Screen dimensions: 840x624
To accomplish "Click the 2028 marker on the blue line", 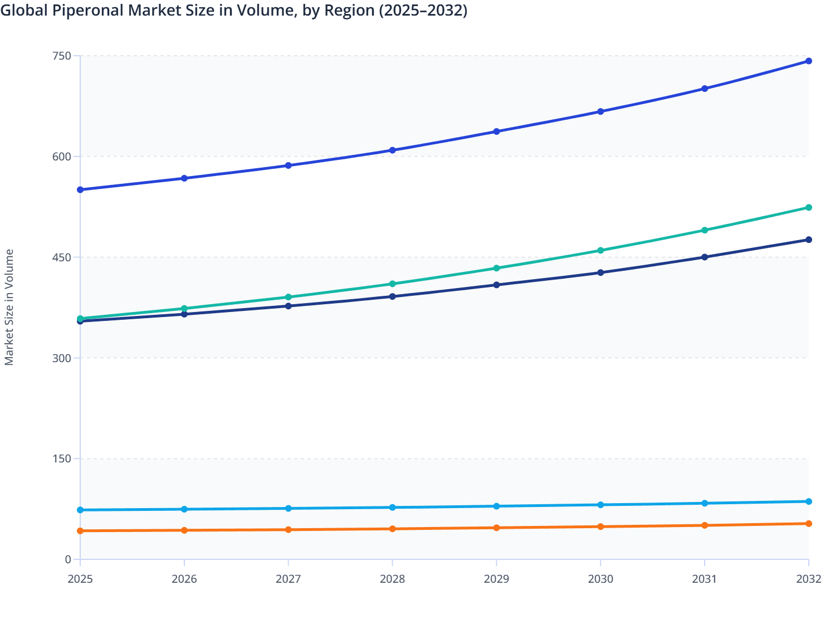I will coord(392,150).
